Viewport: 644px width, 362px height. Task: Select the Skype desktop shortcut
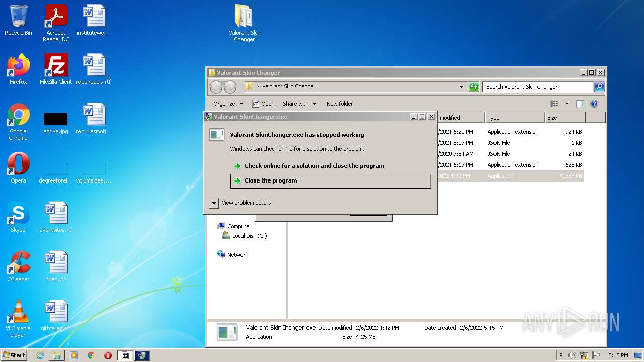click(18, 217)
